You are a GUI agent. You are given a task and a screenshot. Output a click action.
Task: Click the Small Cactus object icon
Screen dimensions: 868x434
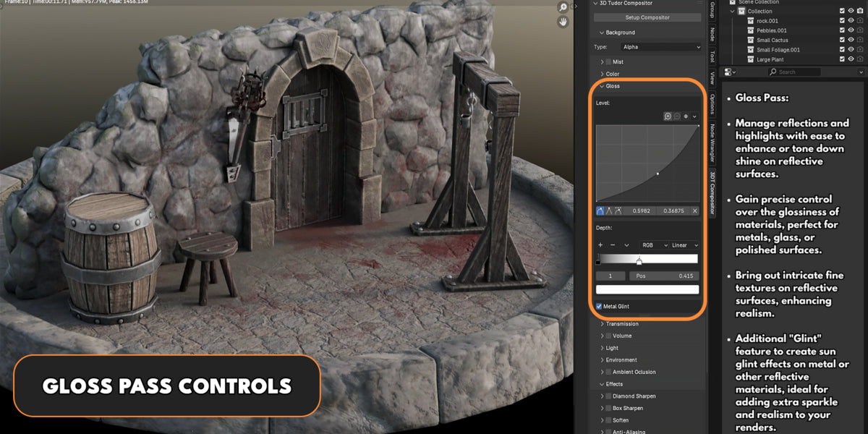click(x=751, y=41)
